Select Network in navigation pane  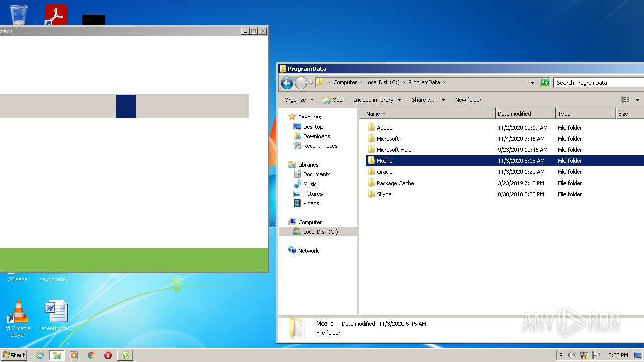pos(304,251)
